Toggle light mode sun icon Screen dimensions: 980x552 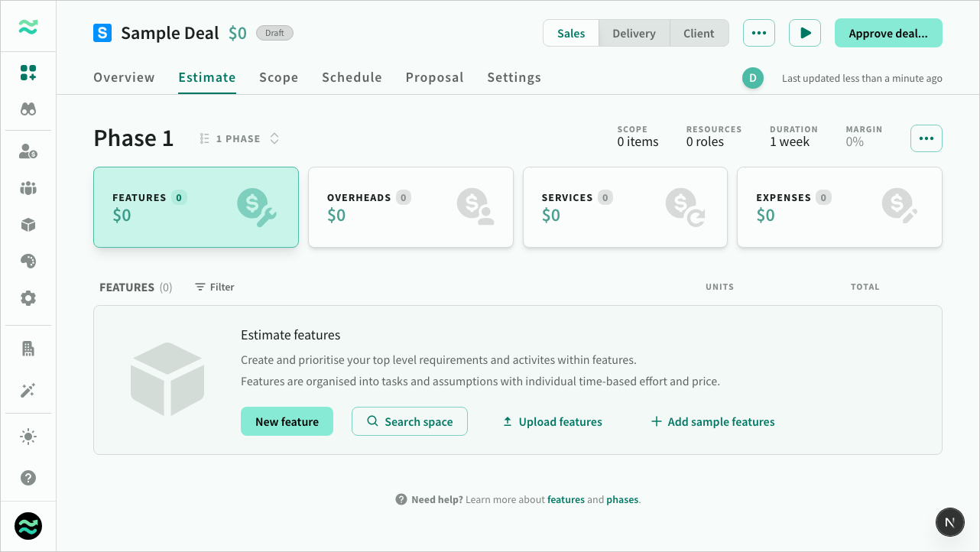[x=28, y=437]
